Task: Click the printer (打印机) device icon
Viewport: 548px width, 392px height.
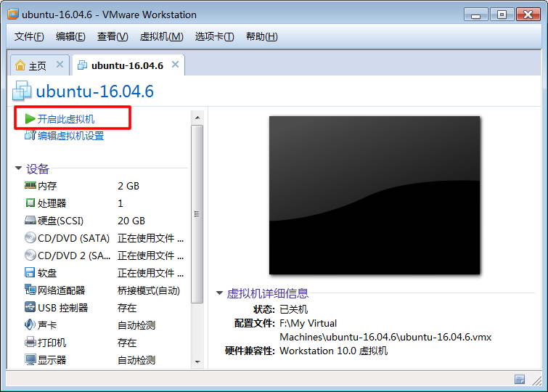Action: [x=30, y=343]
